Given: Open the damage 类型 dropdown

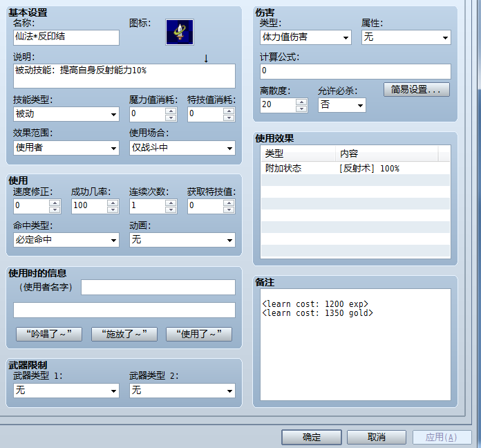Looking at the screenshot, I should (x=305, y=37).
